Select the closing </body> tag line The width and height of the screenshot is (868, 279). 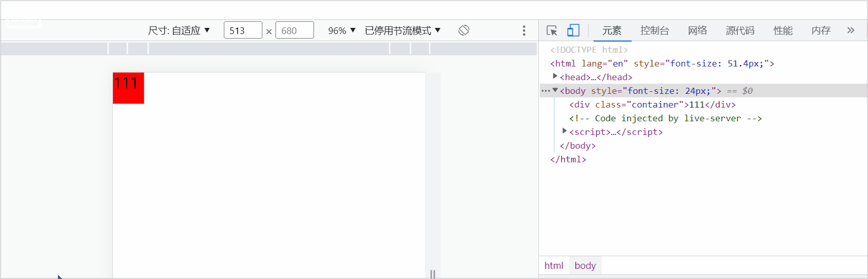click(577, 146)
